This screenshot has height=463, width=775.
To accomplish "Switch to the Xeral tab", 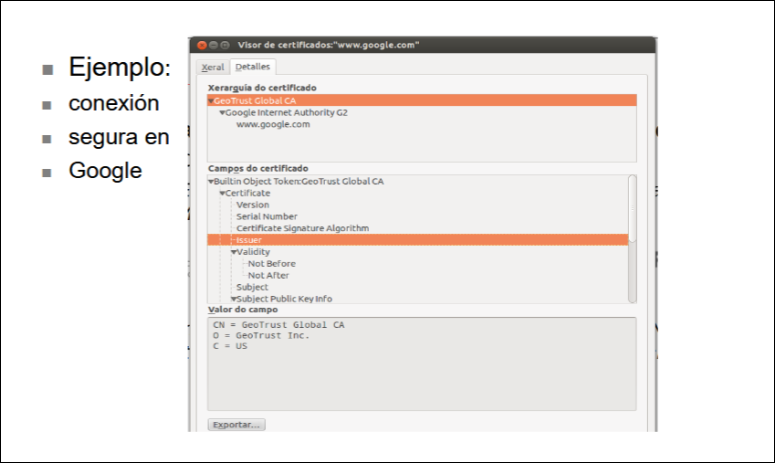I will point(212,67).
